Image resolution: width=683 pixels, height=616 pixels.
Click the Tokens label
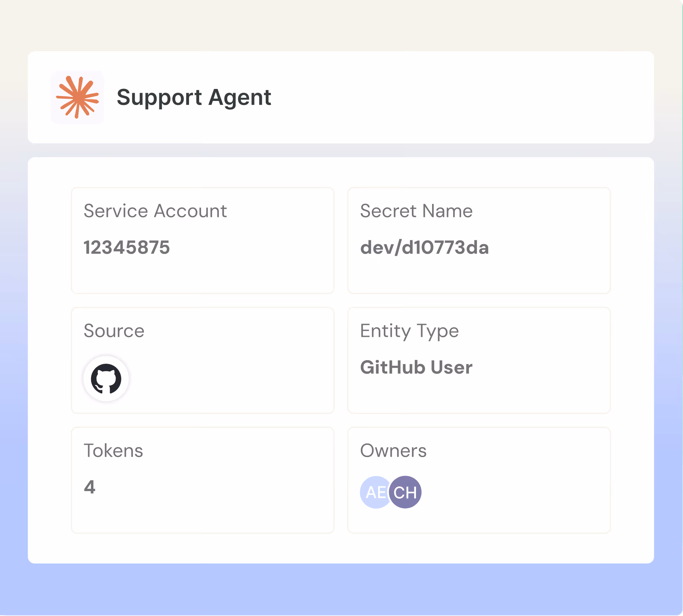(x=113, y=450)
